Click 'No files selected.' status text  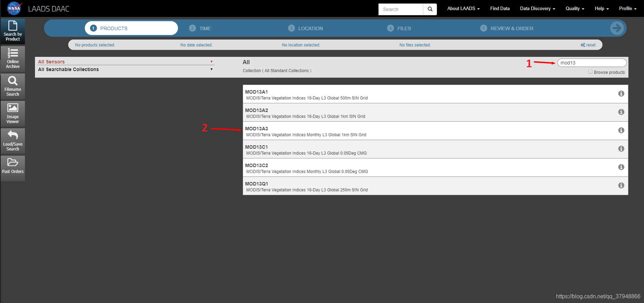click(x=415, y=45)
